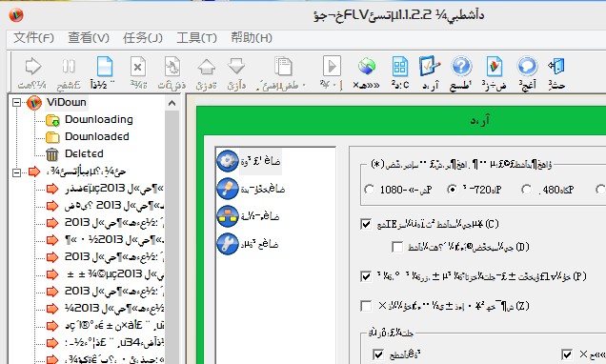Screen dimensions: 606x364
Task: Click the tree panel scroll-up arrow
Action: [x=172, y=103]
